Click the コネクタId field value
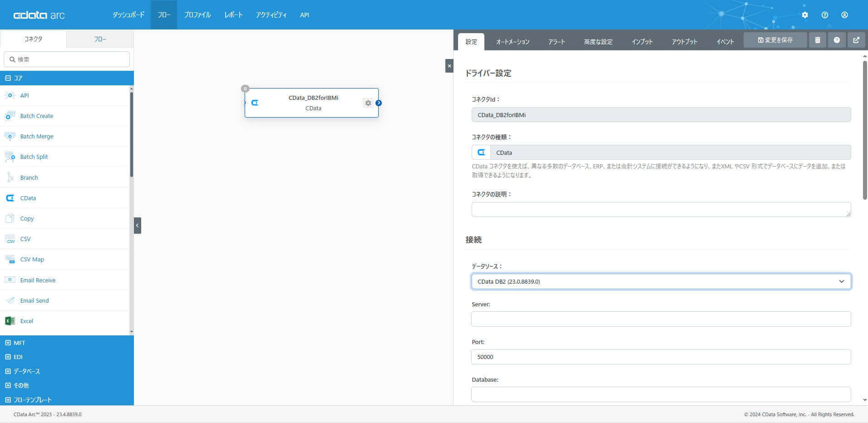Viewport: 868px width, 423px height. click(x=661, y=115)
